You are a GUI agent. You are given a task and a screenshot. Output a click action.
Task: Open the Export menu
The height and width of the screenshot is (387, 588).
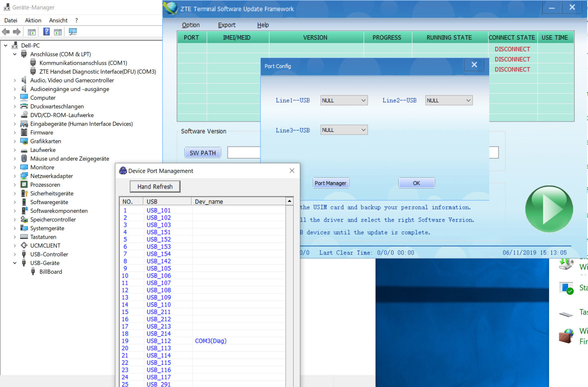pos(227,25)
